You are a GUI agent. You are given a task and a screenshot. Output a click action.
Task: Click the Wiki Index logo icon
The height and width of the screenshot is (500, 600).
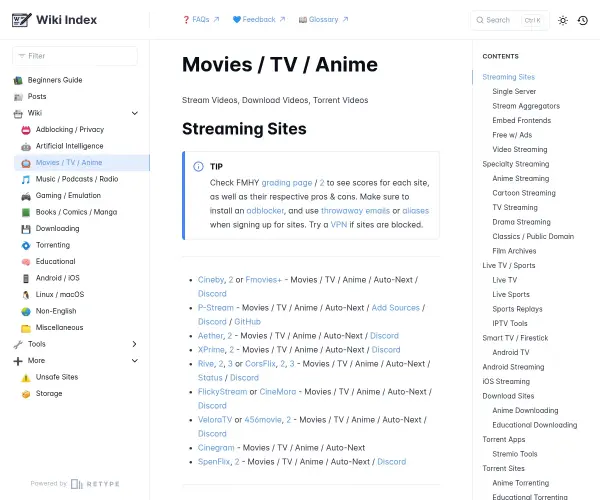click(x=21, y=20)
